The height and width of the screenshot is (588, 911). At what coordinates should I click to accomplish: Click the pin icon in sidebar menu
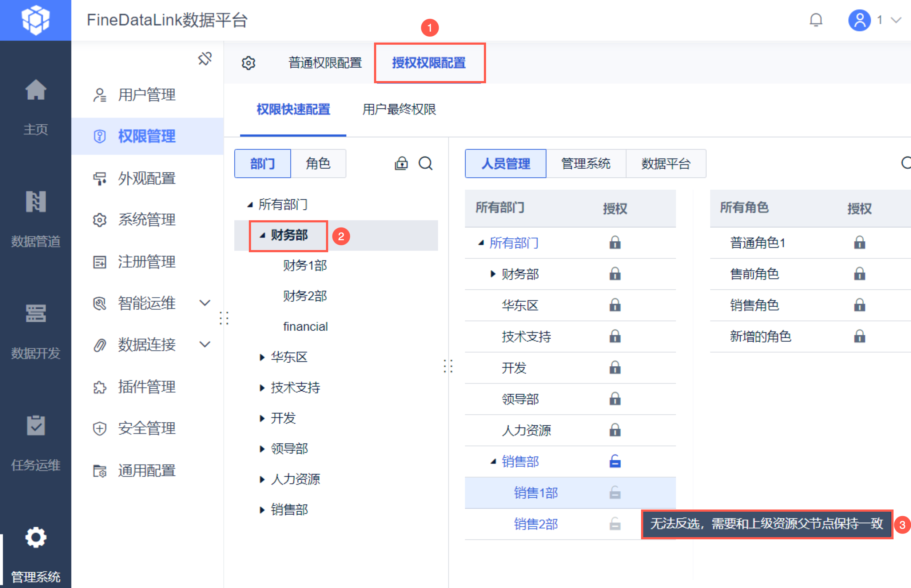(x=205, y=59)
